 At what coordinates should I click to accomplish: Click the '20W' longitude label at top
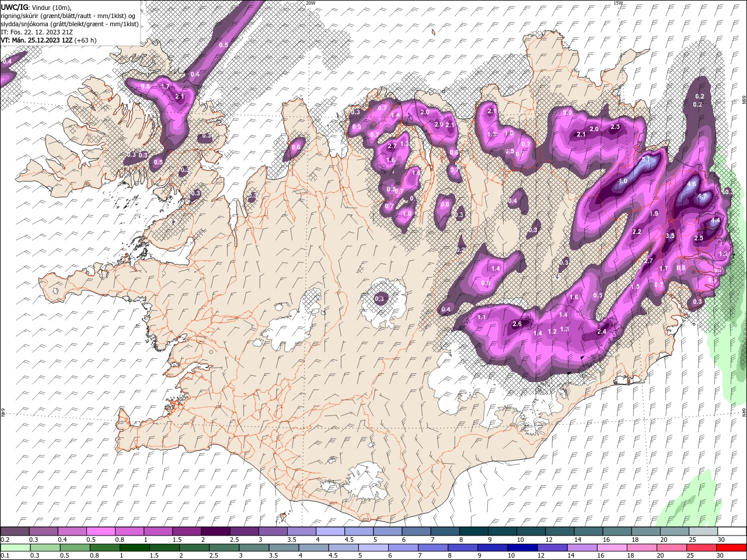(310, 3)
